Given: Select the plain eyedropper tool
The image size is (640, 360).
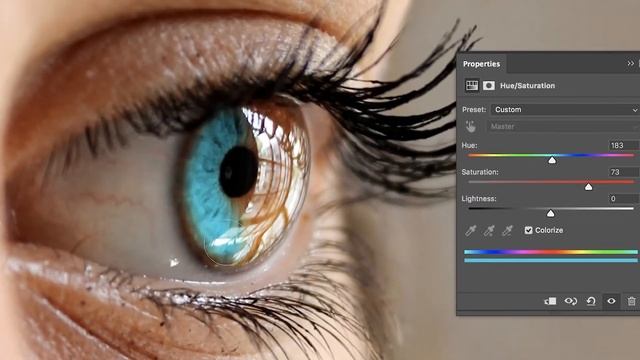Looking at the screenshot, I should pos(471,231).
